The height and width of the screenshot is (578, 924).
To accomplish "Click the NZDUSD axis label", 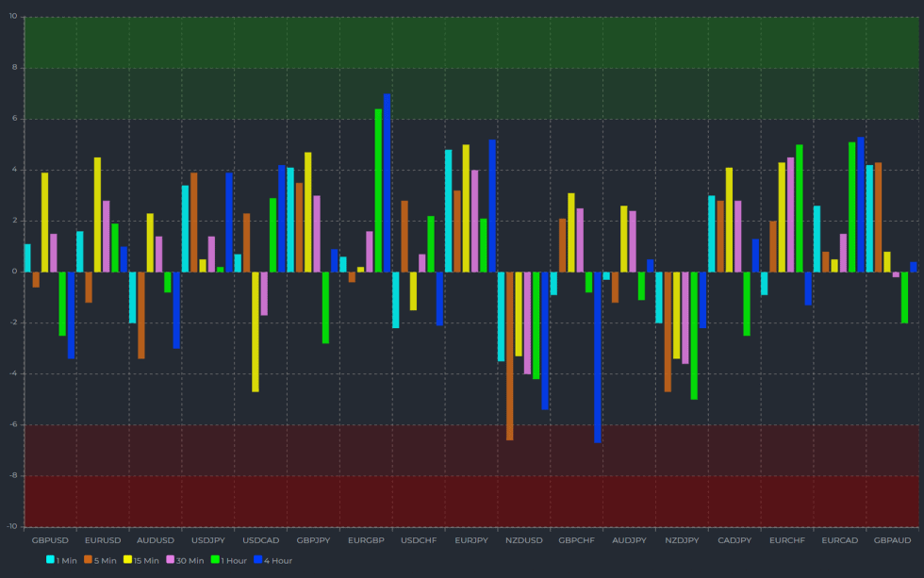I will point(526,540).
